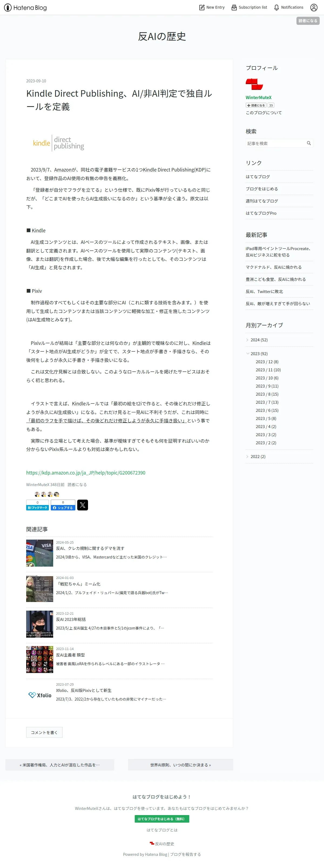Open 2023 / 5 (8) archive
This screenshot has height=868, width=324.
266,419
